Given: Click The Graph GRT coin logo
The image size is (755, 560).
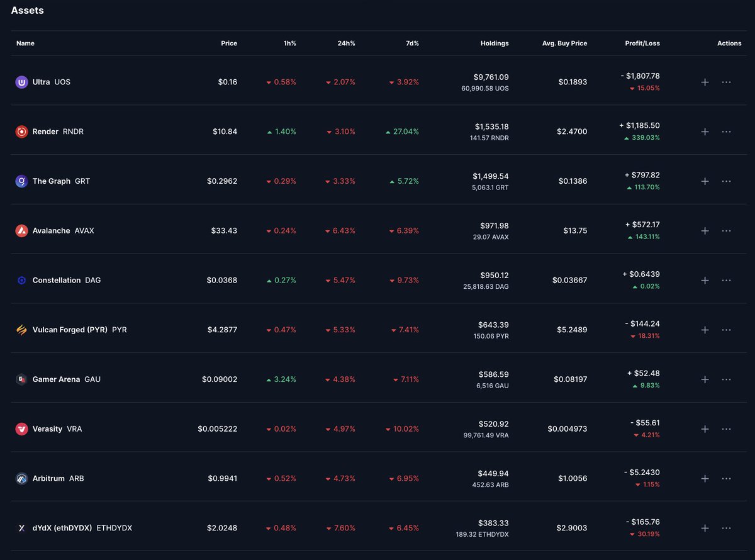Looking at the screenshot, I should [x=21, y=181].
